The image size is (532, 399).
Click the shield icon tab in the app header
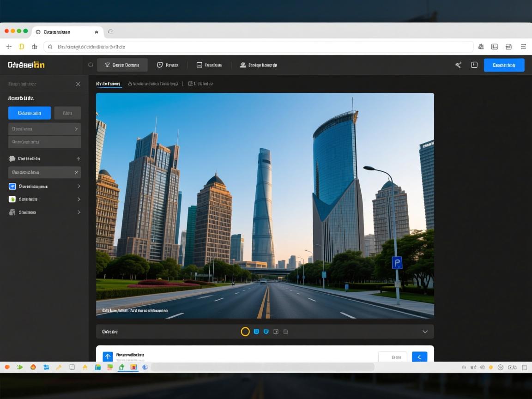(x=168, y=65)
